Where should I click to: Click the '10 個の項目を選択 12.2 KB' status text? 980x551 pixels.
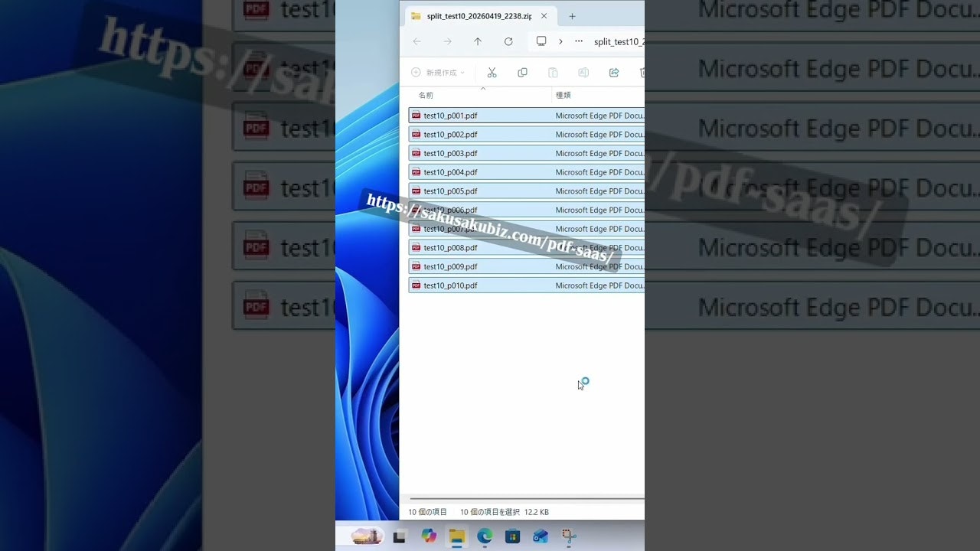click(x=505, y=512)
